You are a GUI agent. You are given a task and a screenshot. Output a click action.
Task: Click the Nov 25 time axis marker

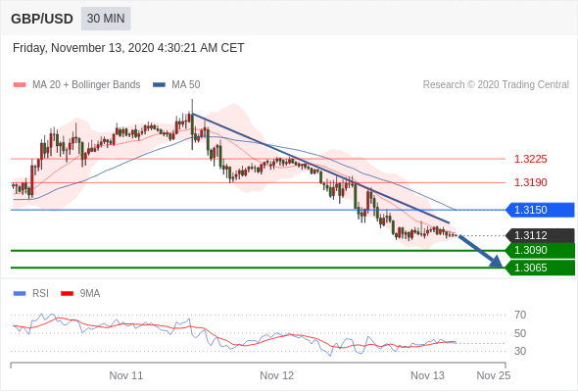(494, 375)
